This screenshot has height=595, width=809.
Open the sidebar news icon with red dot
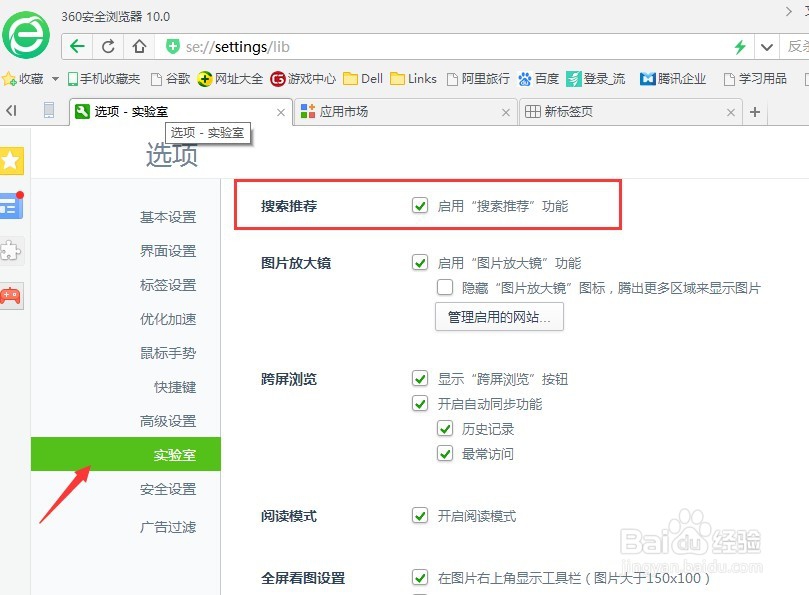point(12,205)
